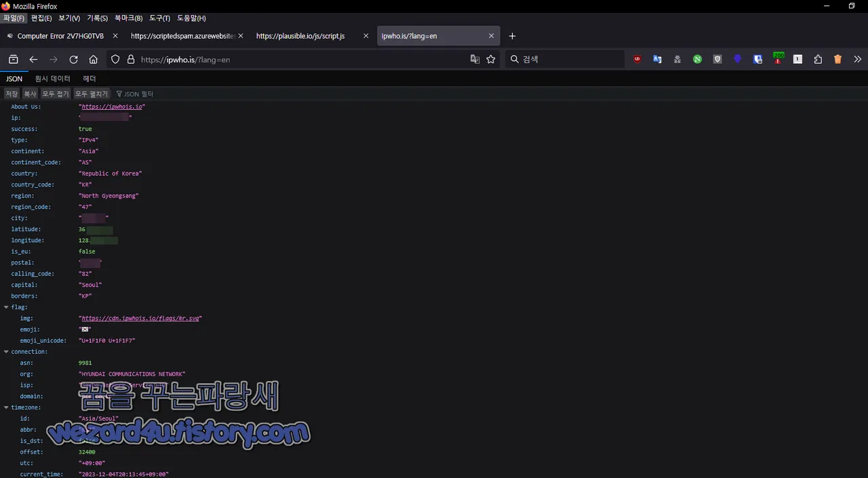The image size is (868, 478).
Task: Select the 헤더 headers tab
Action: coord(90,79)
